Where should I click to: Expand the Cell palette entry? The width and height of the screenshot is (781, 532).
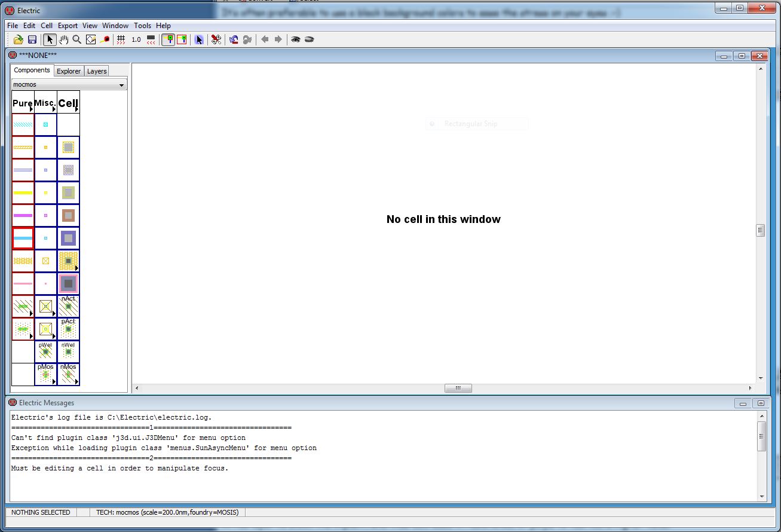coord(68,102)
